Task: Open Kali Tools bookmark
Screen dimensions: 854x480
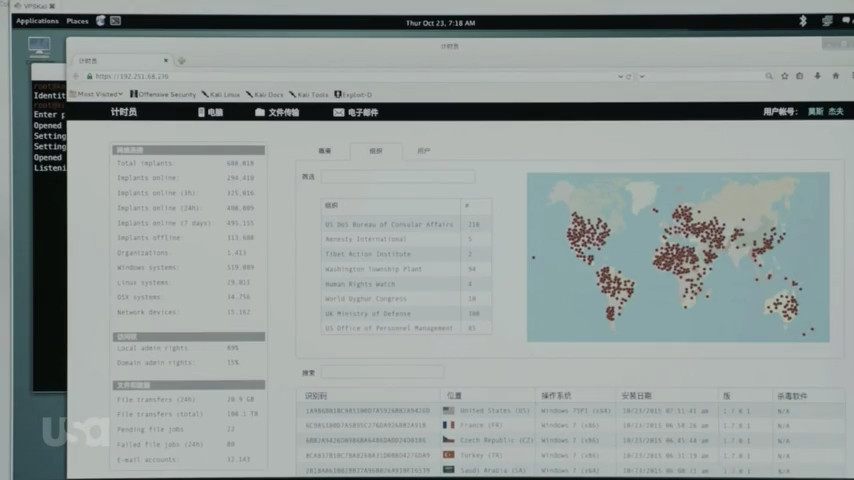Action: point(309,94)
